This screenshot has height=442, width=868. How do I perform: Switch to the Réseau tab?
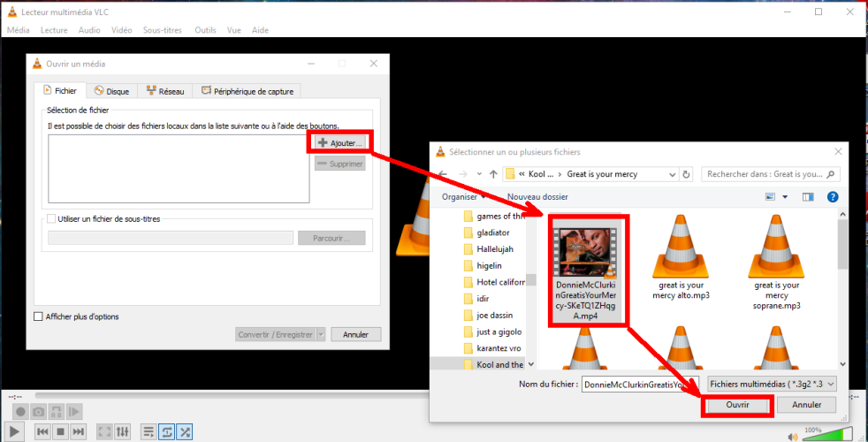coord(164,91)
